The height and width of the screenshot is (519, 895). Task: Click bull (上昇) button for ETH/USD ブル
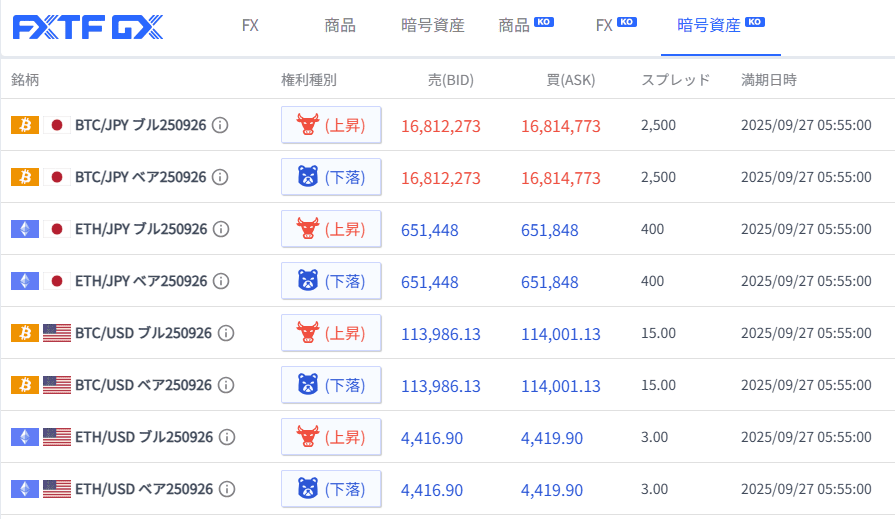[x=331, y=437]
